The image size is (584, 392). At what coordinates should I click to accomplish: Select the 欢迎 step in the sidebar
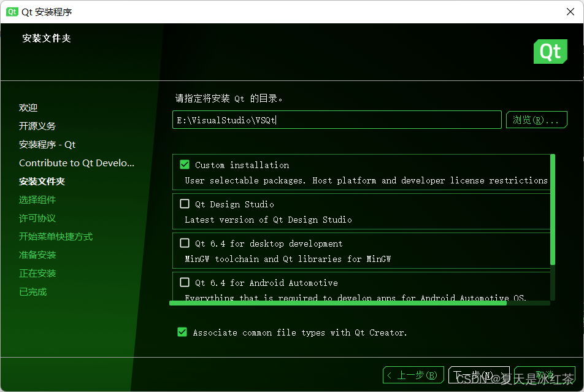click(28, 108)
